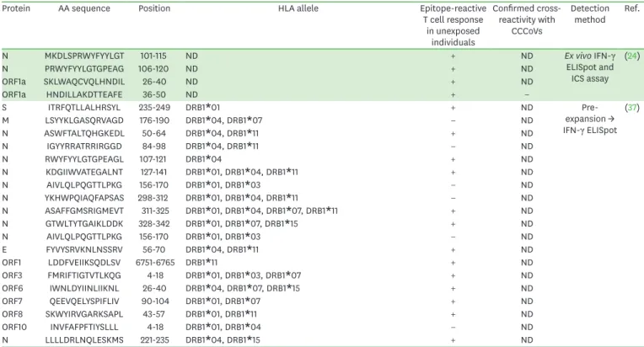Select sequence LDDFVEIIKSQDLSV
The width and height of the screenshot is (644, 347).
click(84, 263)
